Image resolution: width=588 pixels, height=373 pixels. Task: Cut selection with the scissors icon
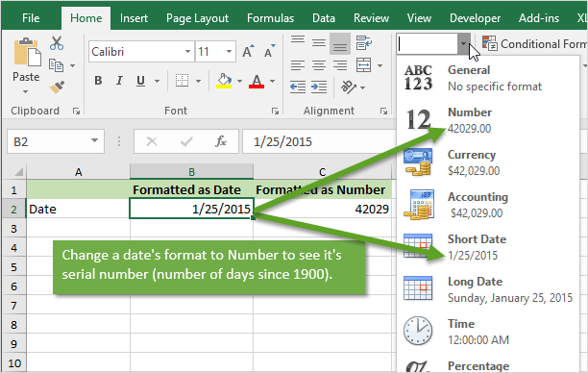pos(57,43)
